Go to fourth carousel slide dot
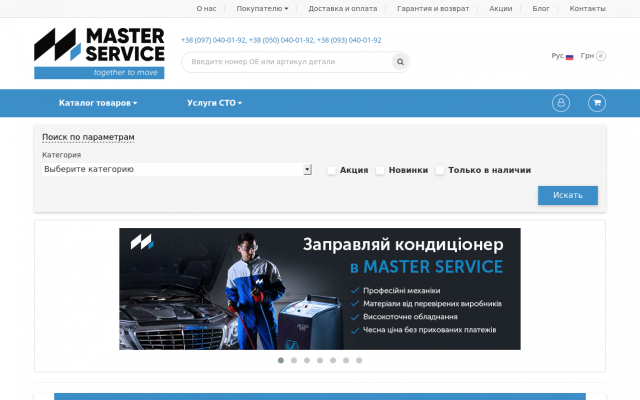Viewport: 640px width, 400px height. pos(320,360)
